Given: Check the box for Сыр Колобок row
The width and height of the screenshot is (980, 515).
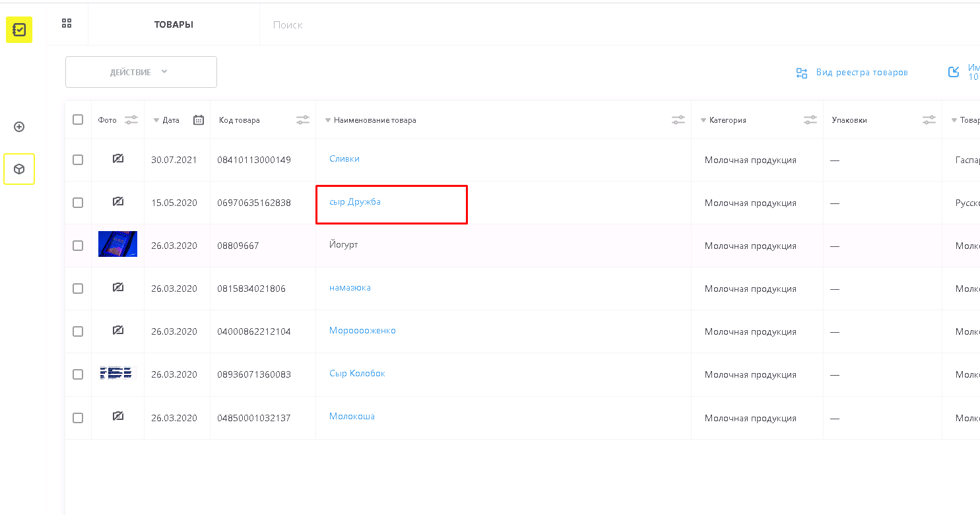Looking at the screenshot, I should coord(78,374).
